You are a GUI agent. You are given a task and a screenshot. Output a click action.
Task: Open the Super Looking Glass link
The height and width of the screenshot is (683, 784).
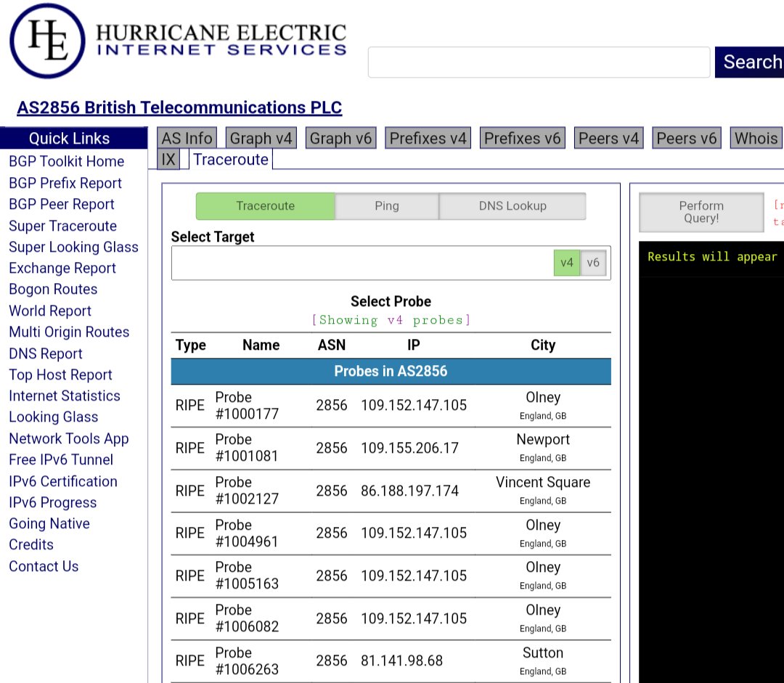click(73, 247)
